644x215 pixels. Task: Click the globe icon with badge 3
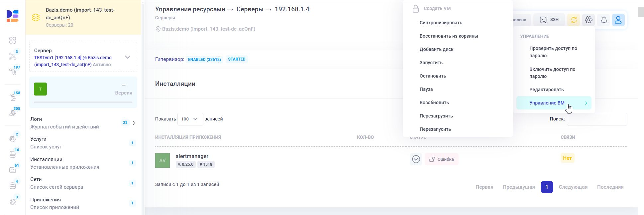tap(13, 201)
